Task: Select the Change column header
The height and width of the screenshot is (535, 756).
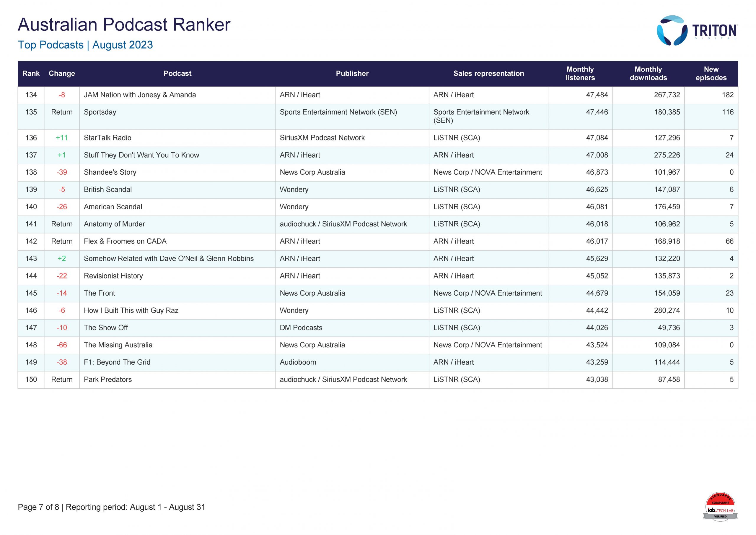Action: point(62,74)
